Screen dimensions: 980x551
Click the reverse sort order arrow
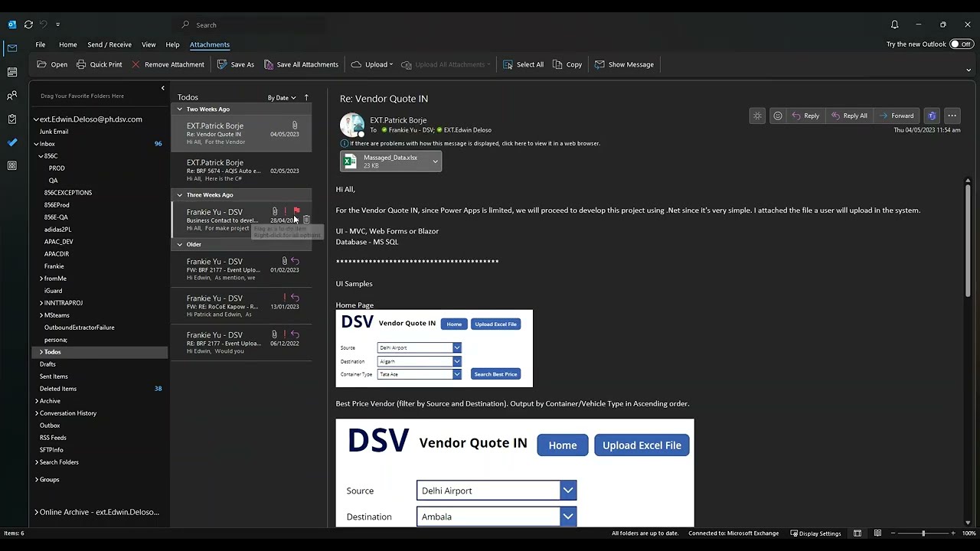click(306, 97)
